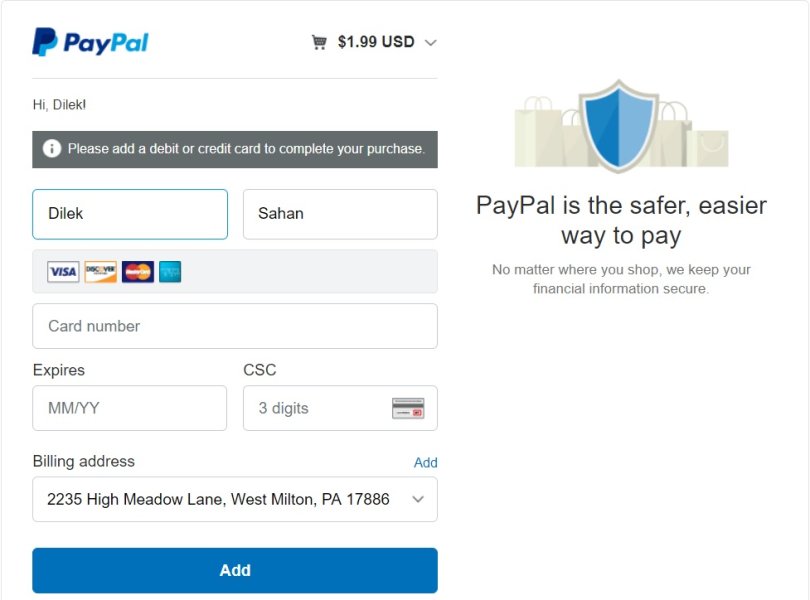Expand the $1.99 USD cart summary
810x600 pixels.
tap(376, 42)
